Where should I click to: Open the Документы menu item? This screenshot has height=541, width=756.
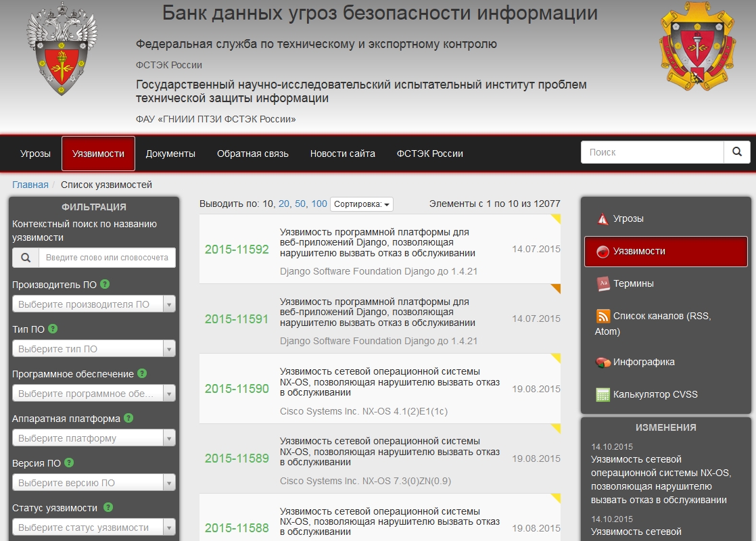170,154
